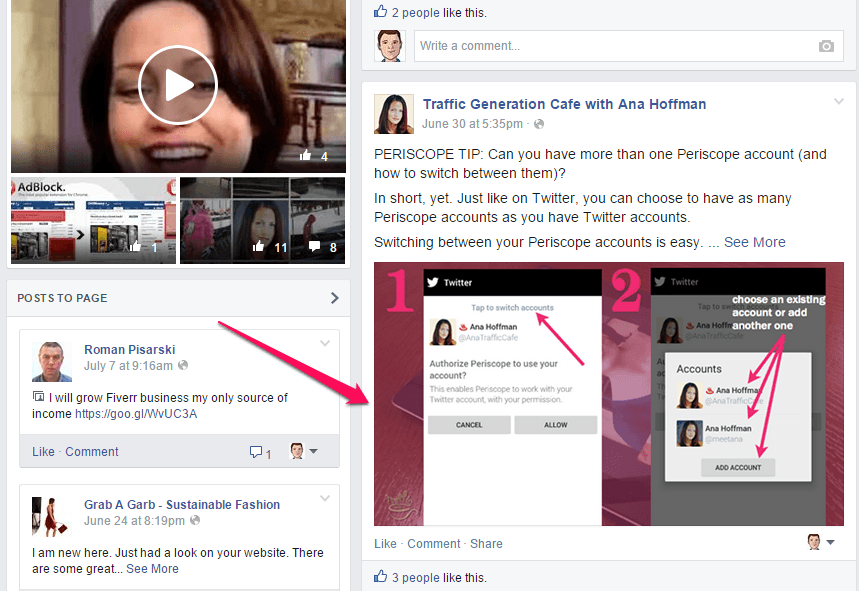Click the globe privacy icon beside June 30 timestamp

click(539, 124)
